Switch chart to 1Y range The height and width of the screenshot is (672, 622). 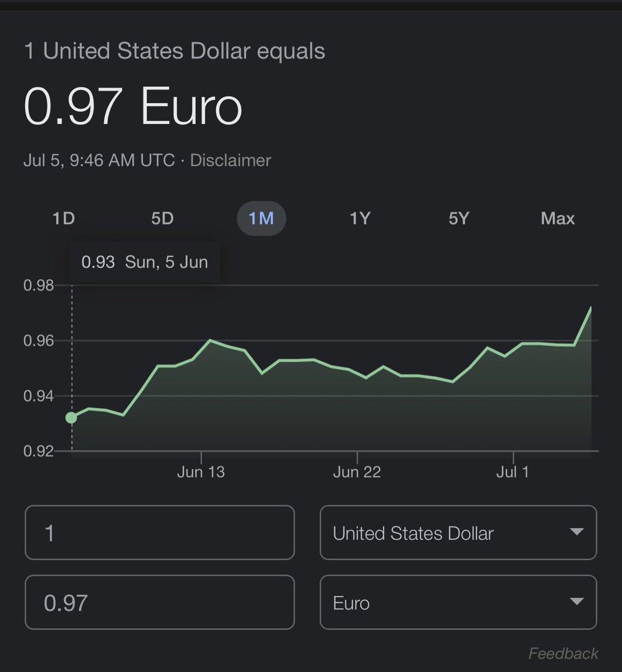pyautogui.click(x=360, y=218)
